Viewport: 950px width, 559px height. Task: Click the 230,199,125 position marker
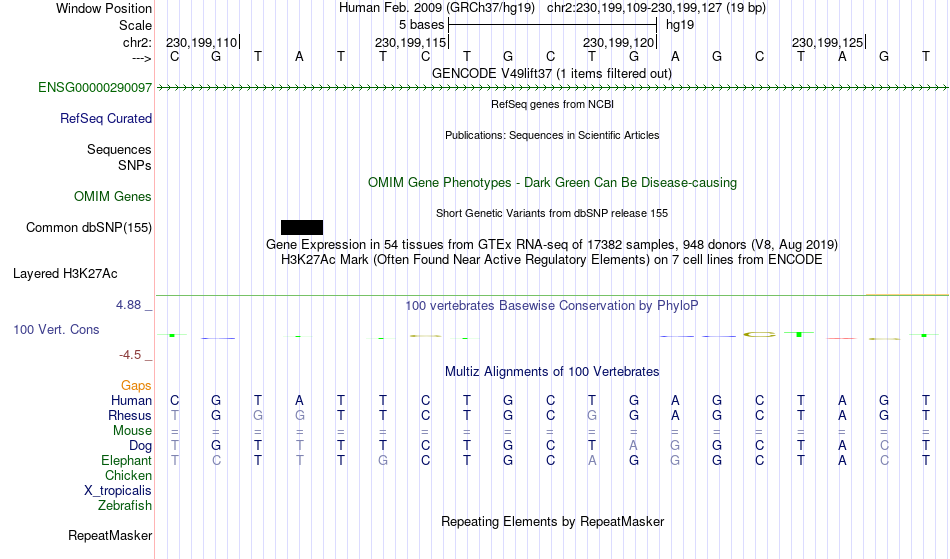(x=828, y=42)
